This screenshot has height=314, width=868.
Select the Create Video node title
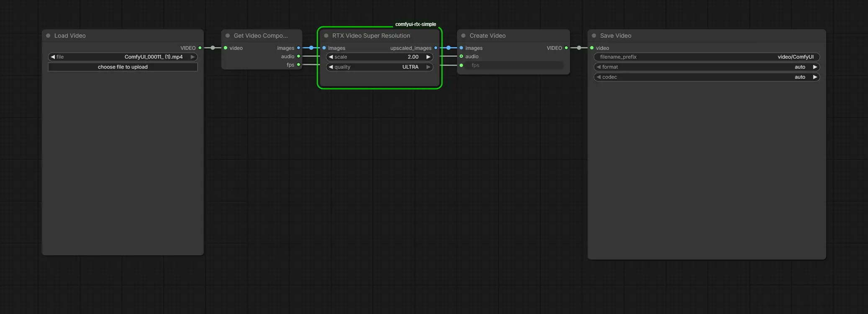pos(487,36)
